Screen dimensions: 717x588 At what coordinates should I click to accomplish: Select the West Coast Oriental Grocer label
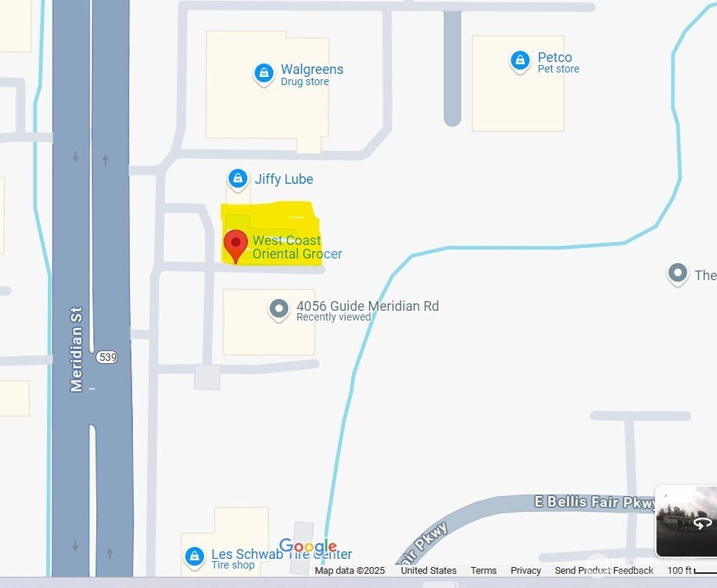click(297, 247)
